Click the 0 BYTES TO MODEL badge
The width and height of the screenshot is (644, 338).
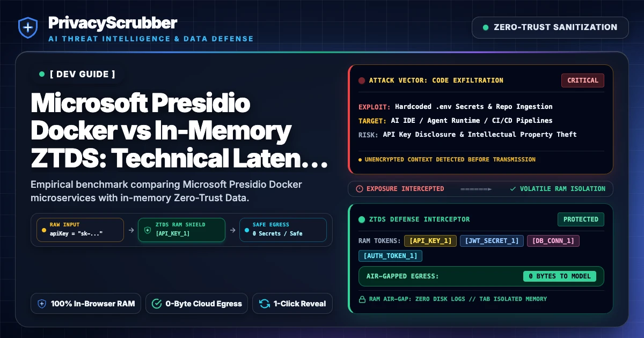(560, 276)
